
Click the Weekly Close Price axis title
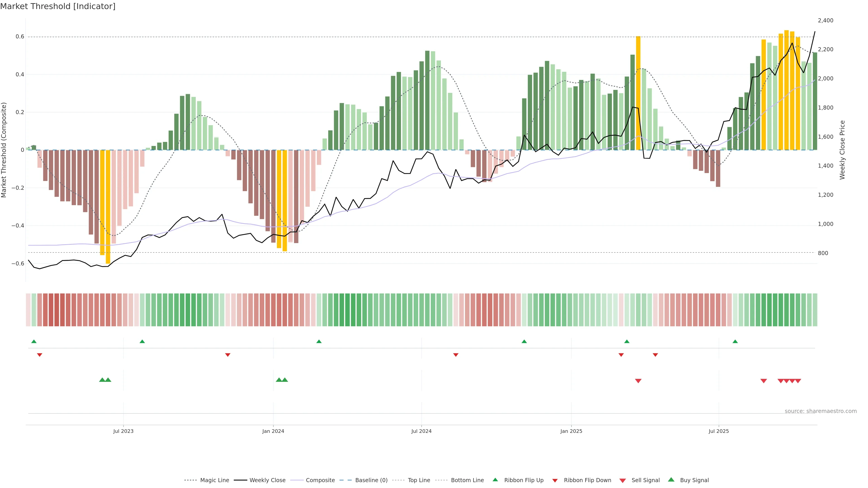(842, 150)
